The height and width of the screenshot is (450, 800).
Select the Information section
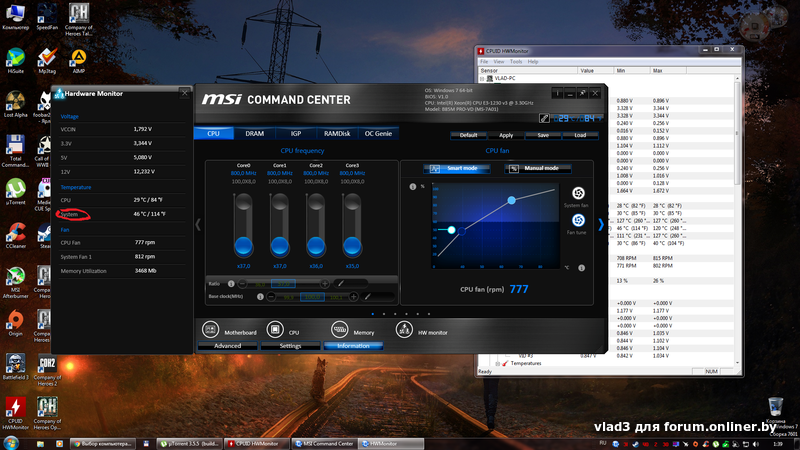click(x=353, y=346)
